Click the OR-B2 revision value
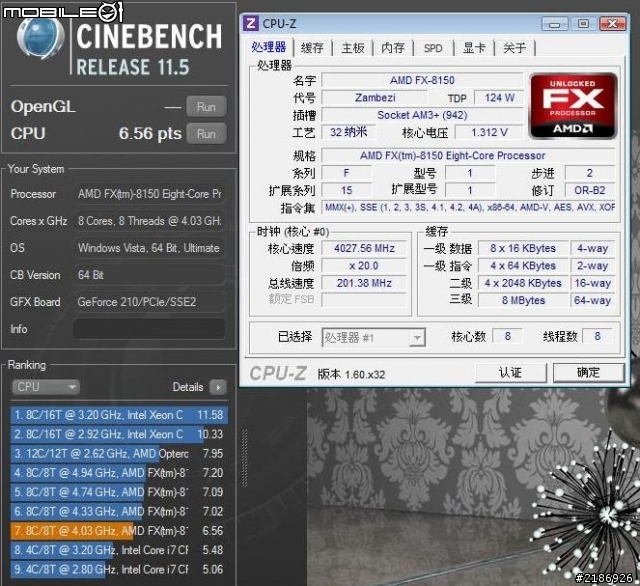640x586 pixels. (589, 190)
